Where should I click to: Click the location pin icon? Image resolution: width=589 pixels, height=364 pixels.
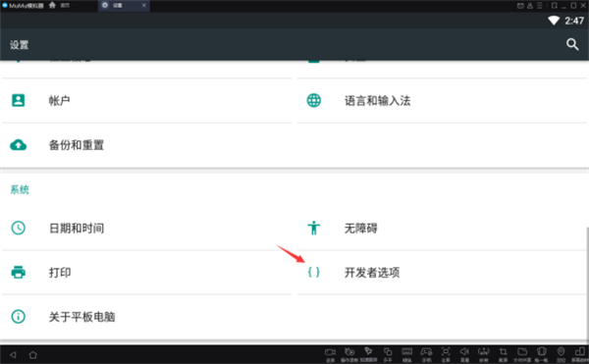[x=561, y=351]
